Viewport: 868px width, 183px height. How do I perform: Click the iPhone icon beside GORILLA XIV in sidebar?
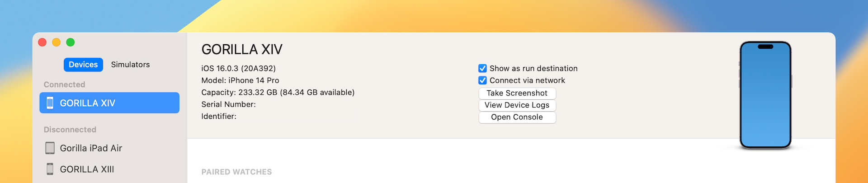click(x=50, y=103)
